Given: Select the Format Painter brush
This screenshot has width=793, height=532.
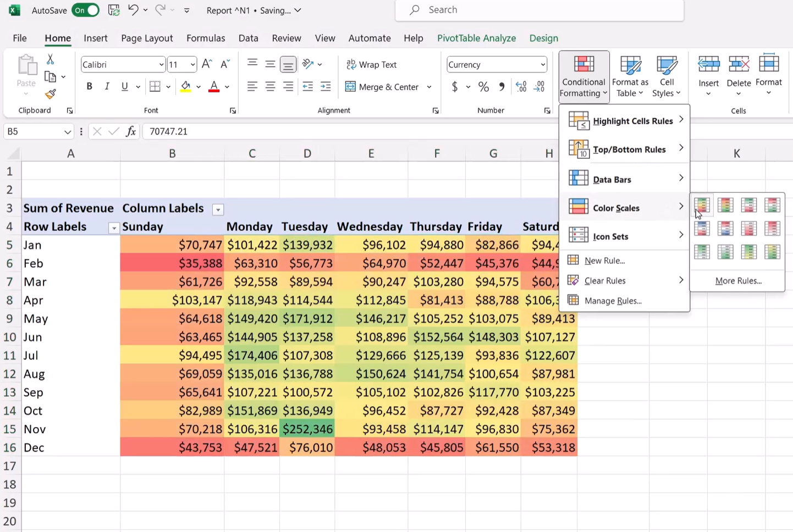Looking at the screenshot, I should (x=50, y=94).
